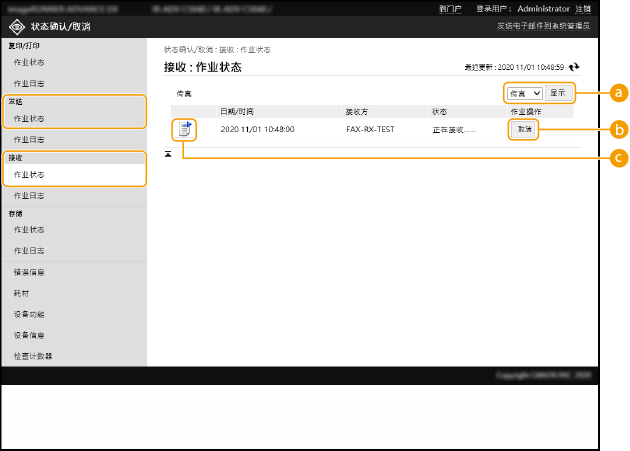Image resolution: width=630 pixels, height=451 pixels.
Task: Click the back-to-top arrow icon below table
Action: (168, 153)
